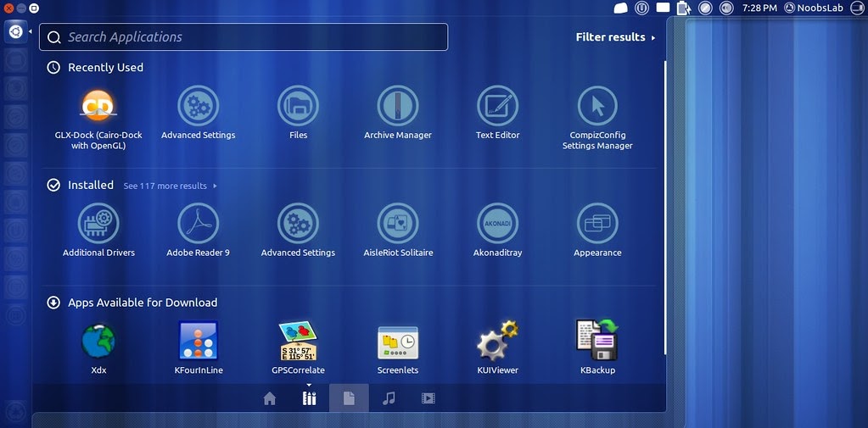Click the circled U indicator icon
This screenshot has height=428, width=868.
pos(641,8)
